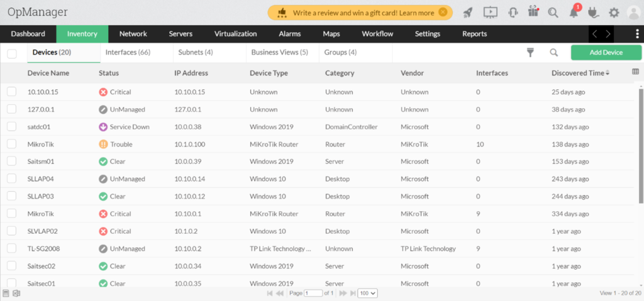Click the gift box icon

pyautogui.click(x=533, y=12)
